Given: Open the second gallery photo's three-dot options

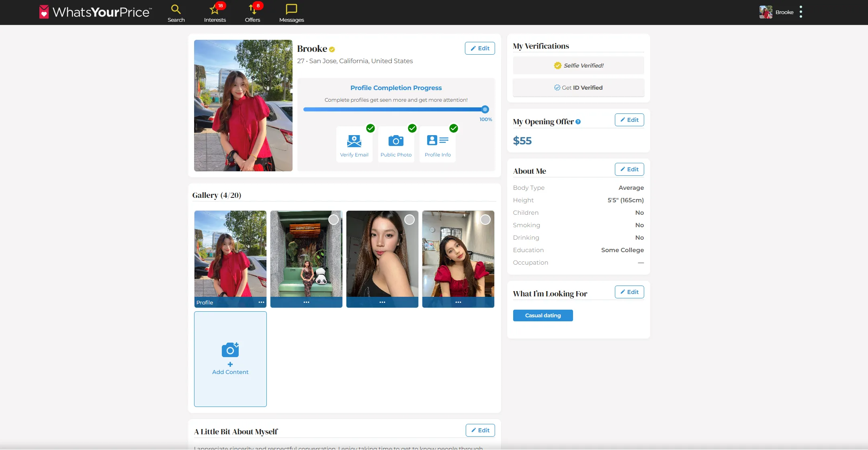Looking at the screenshot, I should click(306, 302).
